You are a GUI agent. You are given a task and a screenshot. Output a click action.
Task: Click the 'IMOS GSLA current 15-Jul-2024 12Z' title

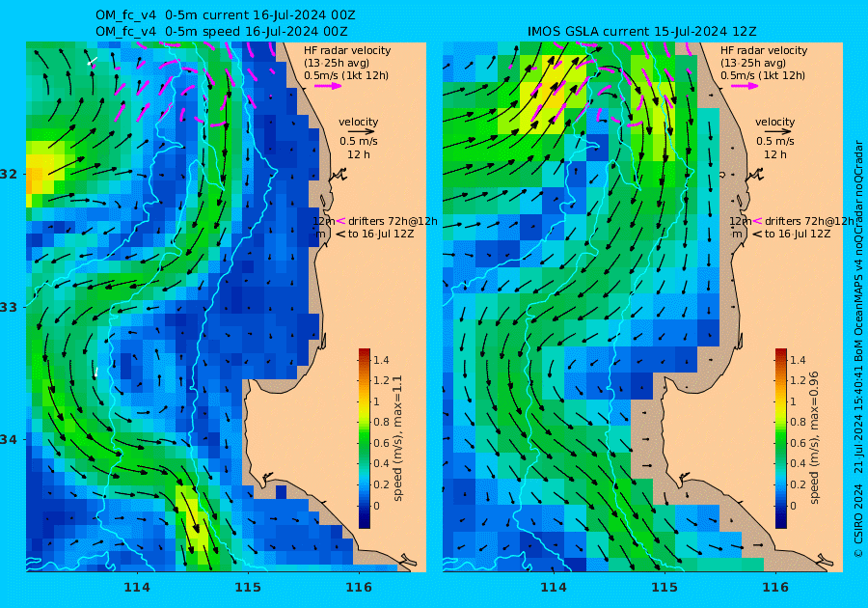pyautogui.click(x=641, y=31)
